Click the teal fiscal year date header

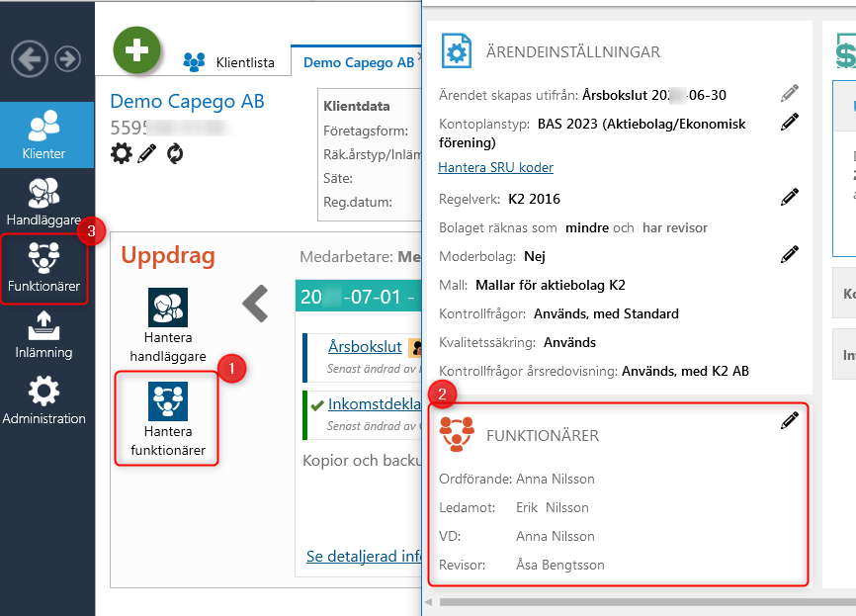358,297
